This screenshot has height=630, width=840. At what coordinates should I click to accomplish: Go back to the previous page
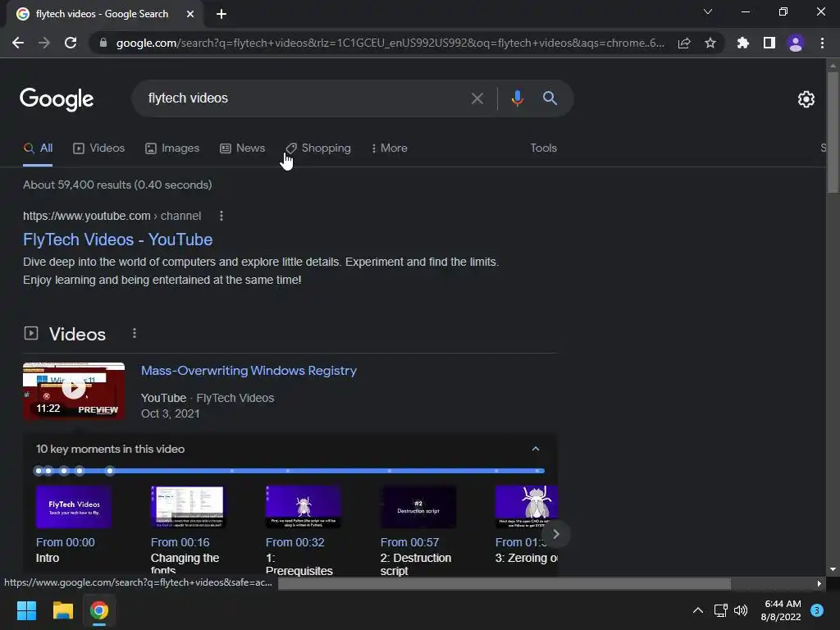(18, 43)
